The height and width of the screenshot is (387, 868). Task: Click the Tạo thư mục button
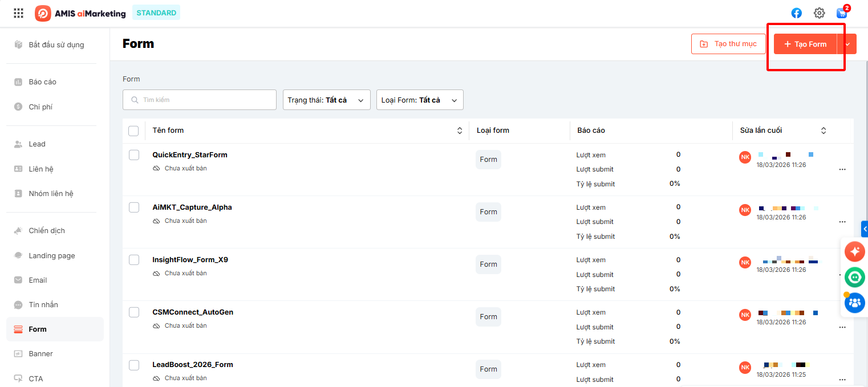pos(728,44)
